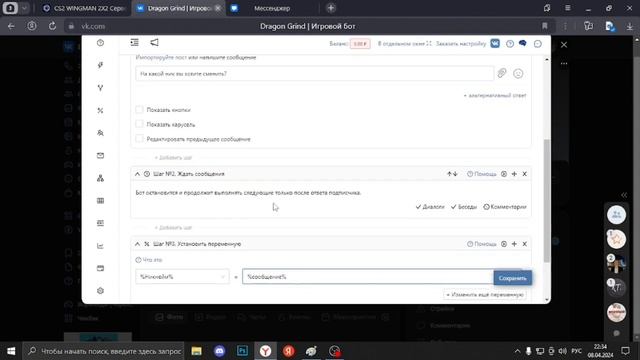The height and width of the screenshot is (360, 640).
Task: Save the variable with 'Сохранить' button
Action: [x=513, y=278]
